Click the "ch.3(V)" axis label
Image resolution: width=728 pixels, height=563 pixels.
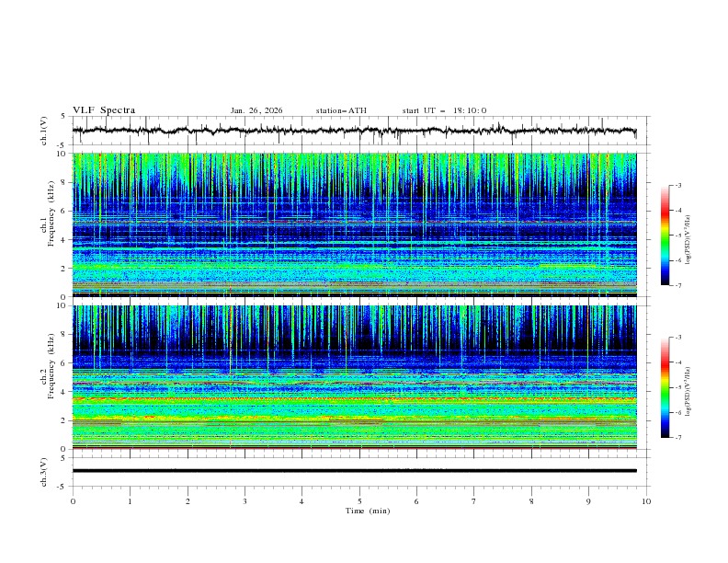[44, 472]
